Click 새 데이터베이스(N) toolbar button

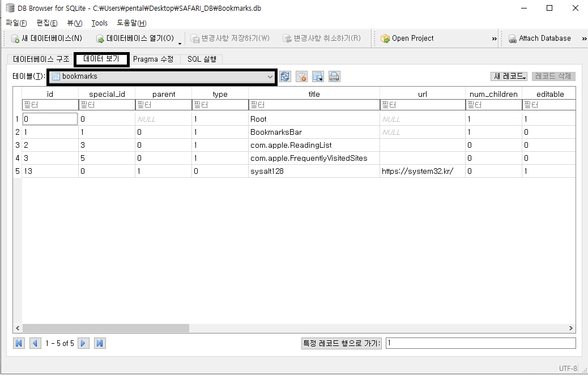(x=46, y=39)
